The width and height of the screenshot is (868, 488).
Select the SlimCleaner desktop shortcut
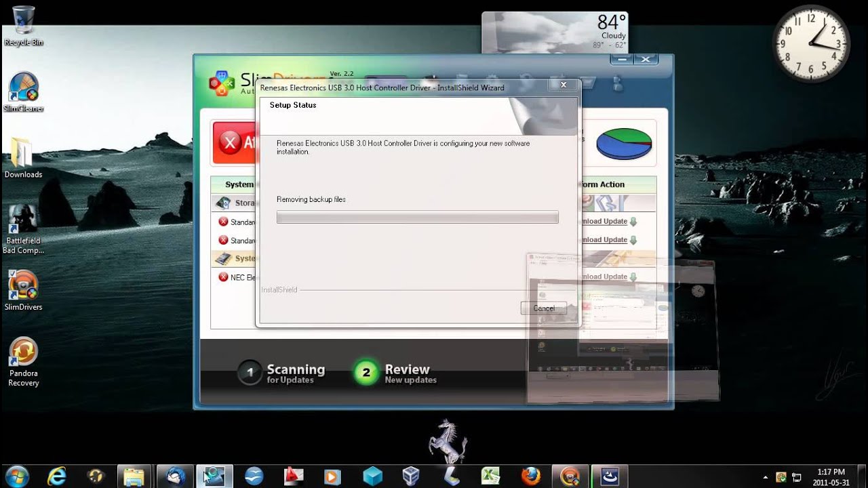tap(24, 92)
